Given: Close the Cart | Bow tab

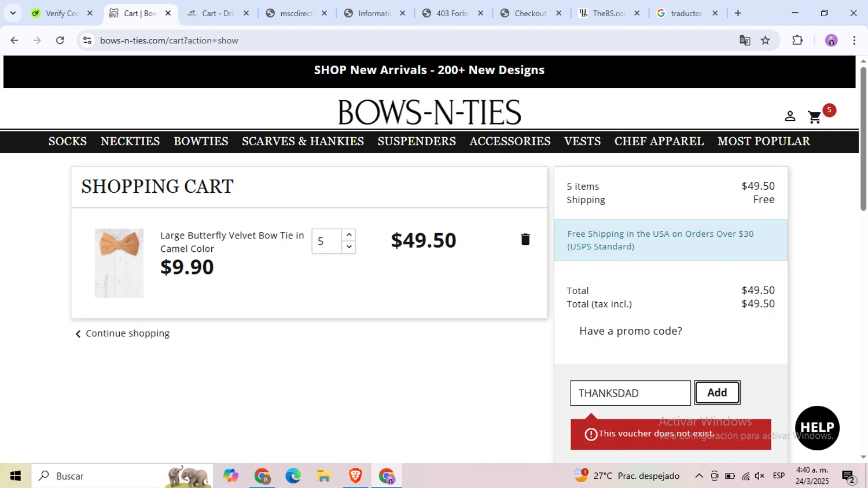Looking at the screenshot, I should (168, 13).
